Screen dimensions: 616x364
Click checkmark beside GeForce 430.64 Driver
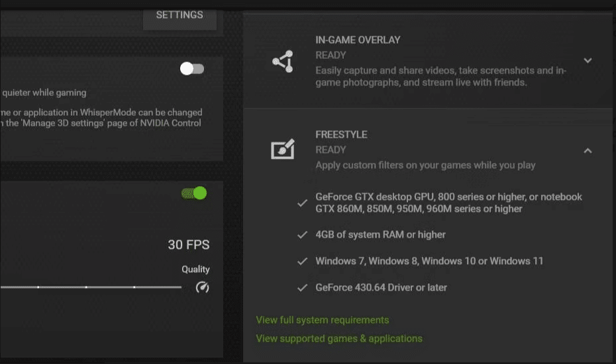click(302, 288)
